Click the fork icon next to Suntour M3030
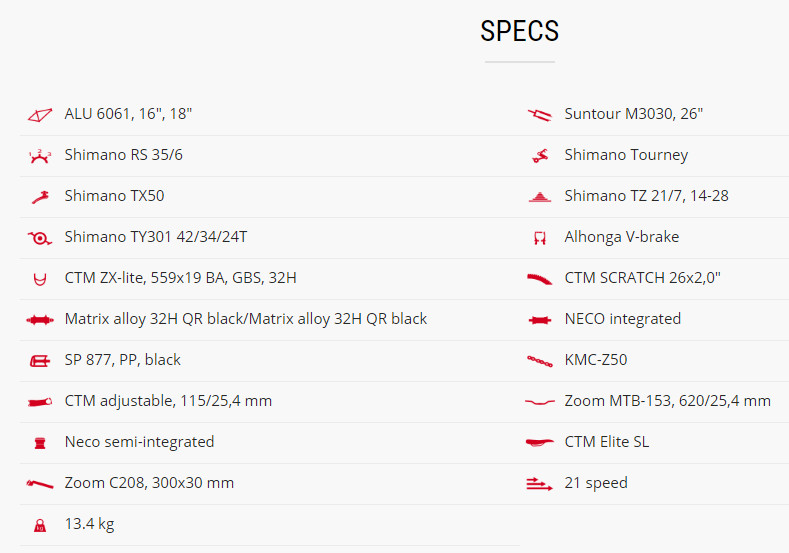This screenshot has height=553, width=789. (x=539, y=115)
